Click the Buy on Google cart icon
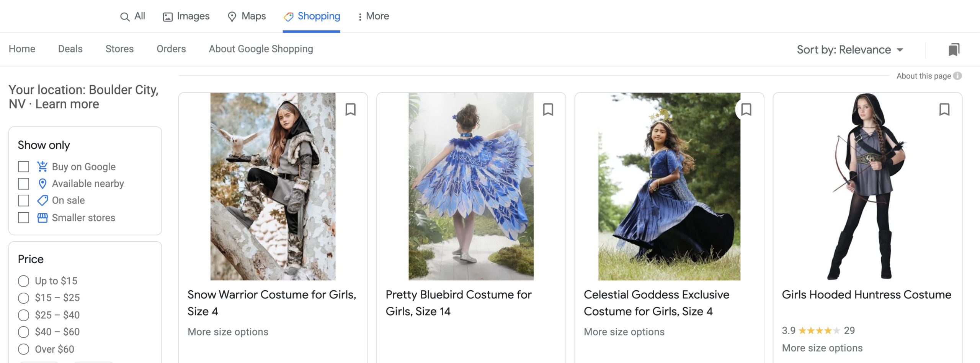The width and height of the screenshot is (980, 363). point(42,166)
